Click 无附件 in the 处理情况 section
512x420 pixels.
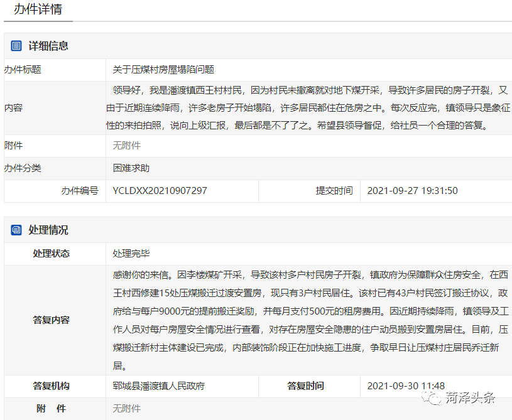point(126,409)
